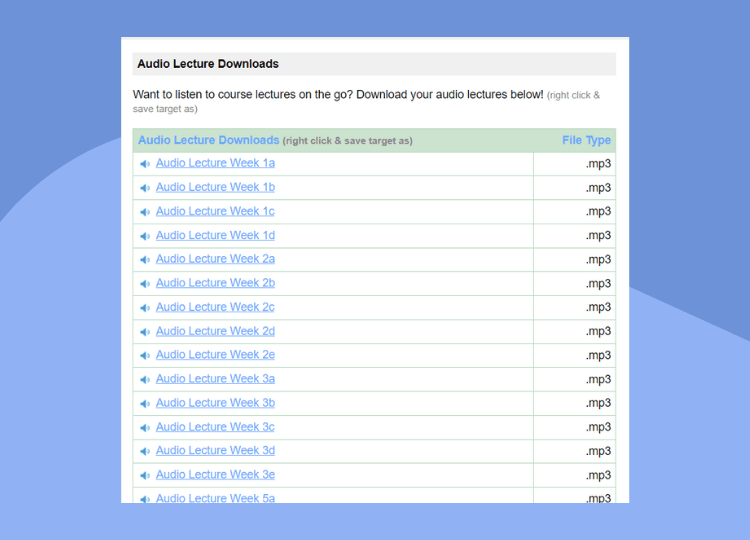Open Audio Lecture Week 1b link
750x540 pixels.
215,187
